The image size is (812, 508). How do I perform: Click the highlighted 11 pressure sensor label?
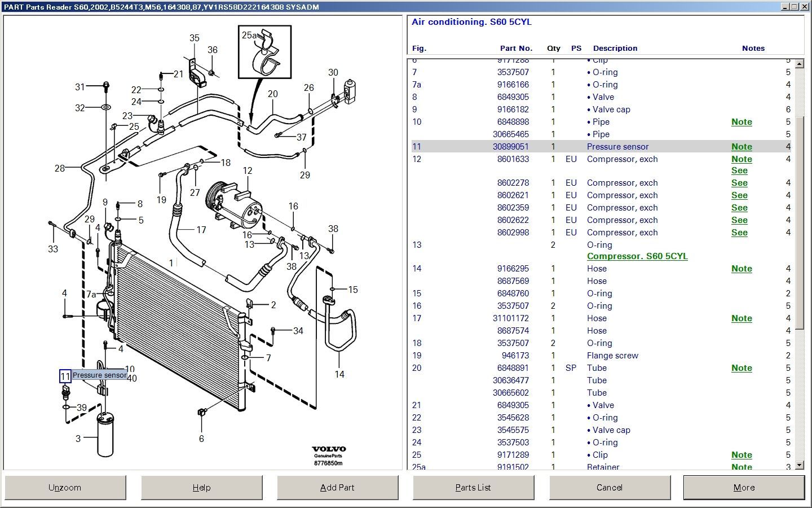(x=65, y=376)
